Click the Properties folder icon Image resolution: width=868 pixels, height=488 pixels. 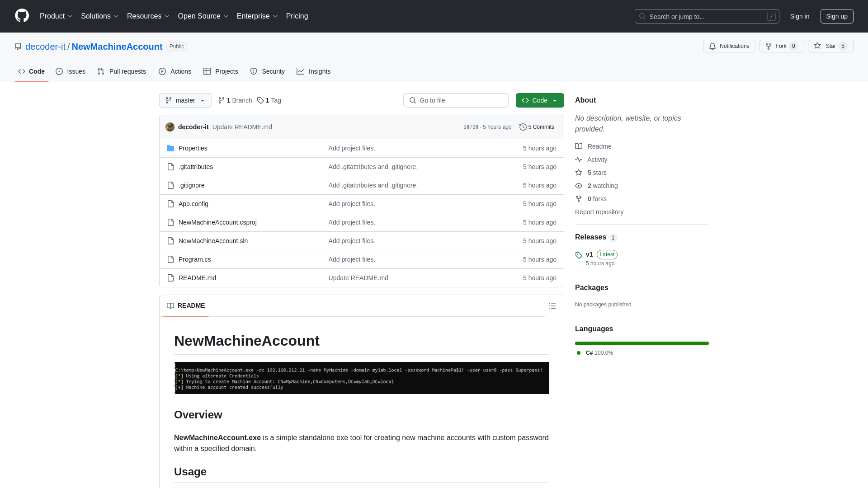click(170, 148)
